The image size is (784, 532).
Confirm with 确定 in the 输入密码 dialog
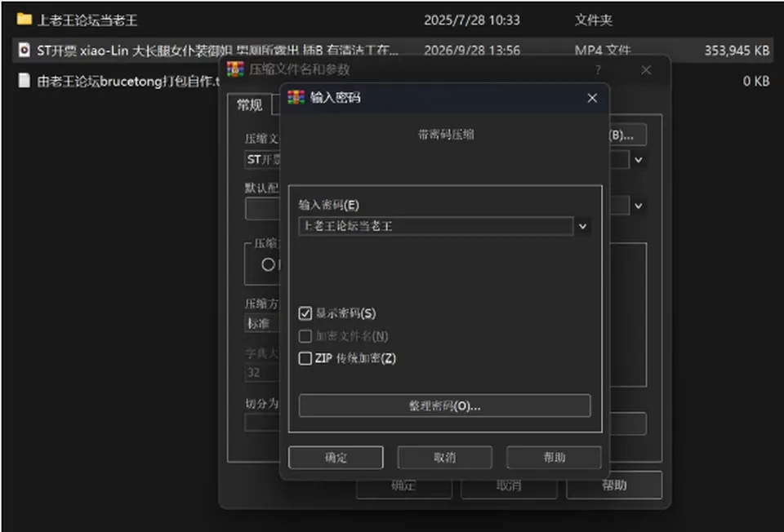click(336, 458)
